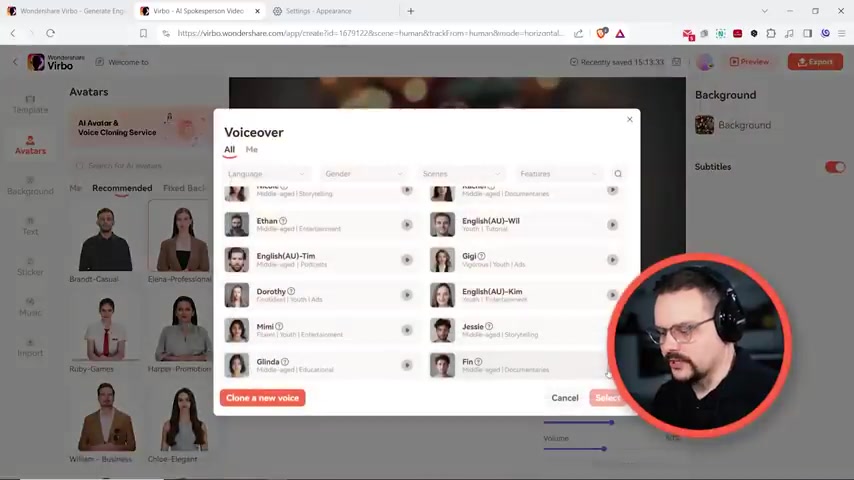Switch to Wondershare Virbo - Generate browser tab
Viewport: 854px width, 480px height.
coord(67,11)
